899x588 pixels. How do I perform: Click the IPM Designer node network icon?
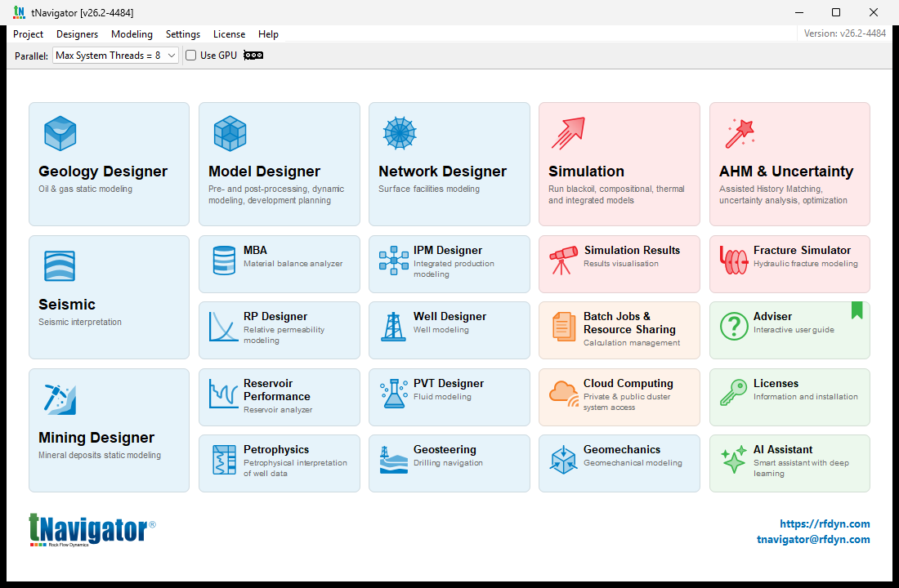coord(394,261)
